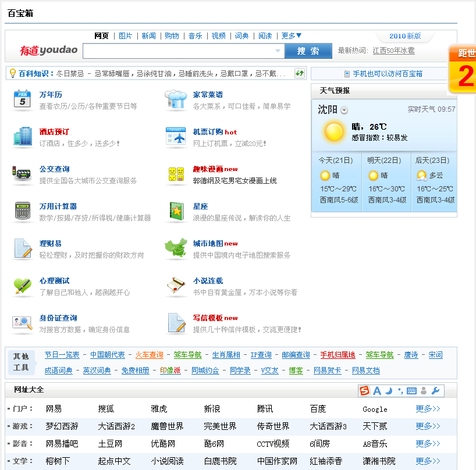Viewport: 476px width, 470px height.
Task: Switch to the 音乐 search tab
Action: pyautogui.click(x=195, y=36)
